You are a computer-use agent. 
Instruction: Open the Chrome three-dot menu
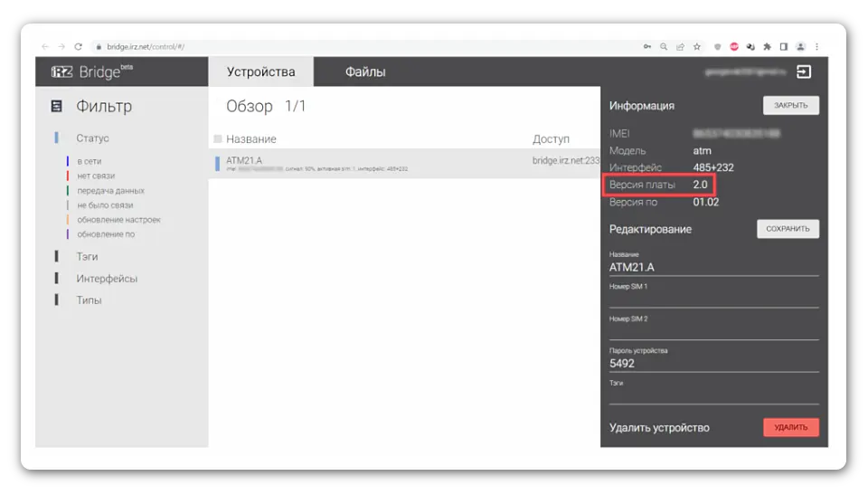(x=818, y=46)
